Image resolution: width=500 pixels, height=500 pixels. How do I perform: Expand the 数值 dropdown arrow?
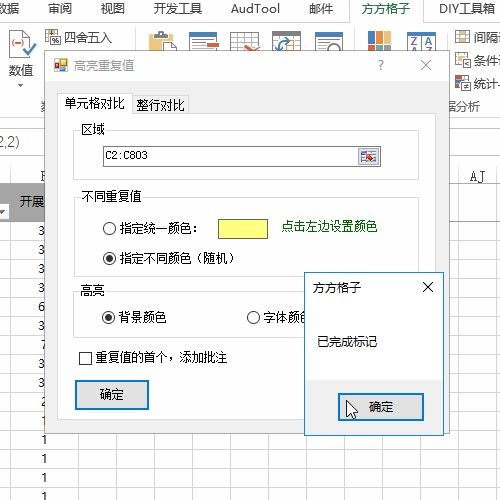point(21,86)
